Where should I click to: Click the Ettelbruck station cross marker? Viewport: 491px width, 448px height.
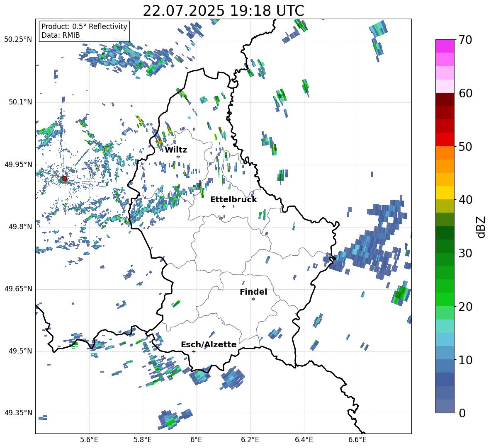[224, 206]
